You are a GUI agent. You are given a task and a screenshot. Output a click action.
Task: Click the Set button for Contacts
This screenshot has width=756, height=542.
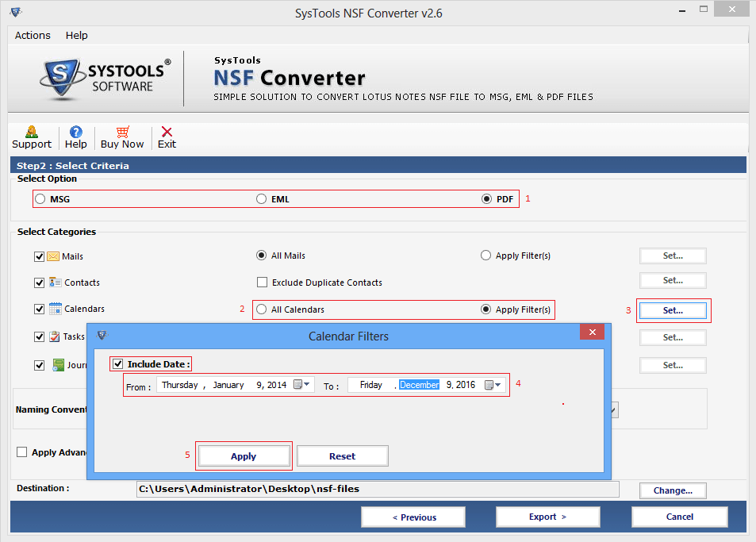[673, 280]
